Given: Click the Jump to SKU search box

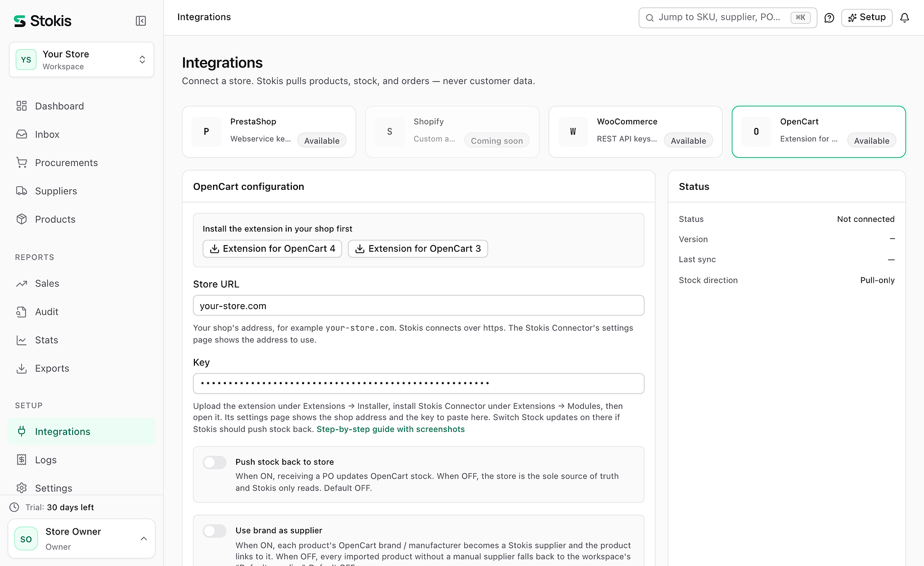Looking at the screenshot, I should point(727,17).
